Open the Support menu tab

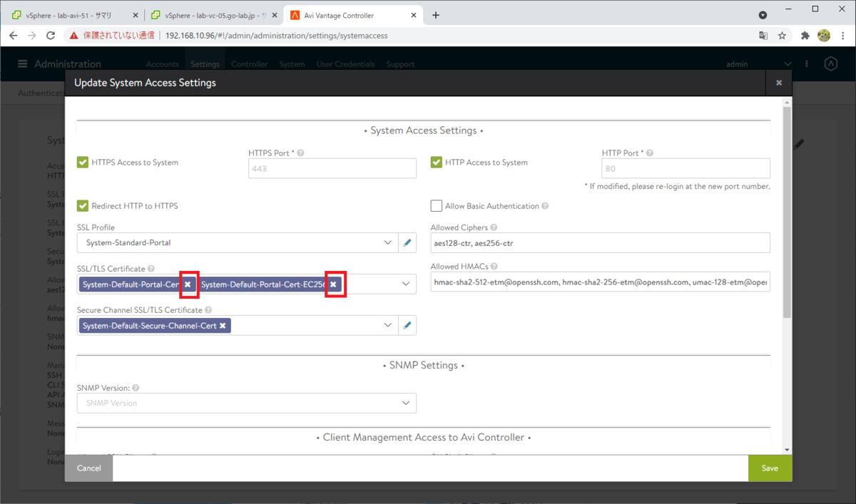click(400, 64)
